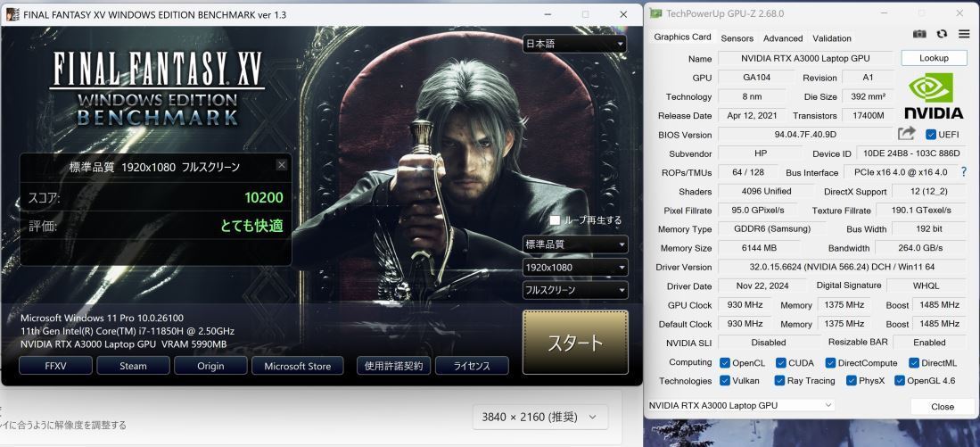Click the Transistors 17400M value
The width and height of the screenshot is (980, 447).
point(869,116)
